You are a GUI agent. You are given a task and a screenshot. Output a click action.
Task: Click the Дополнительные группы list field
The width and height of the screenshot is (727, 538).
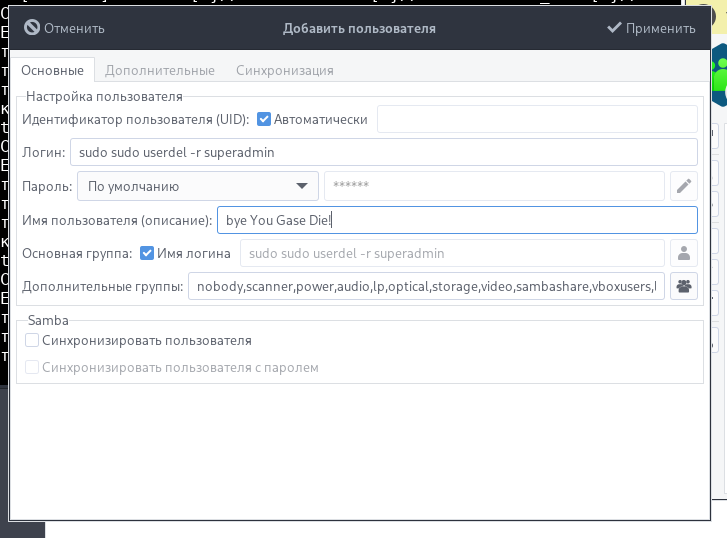tap(427, 287)
